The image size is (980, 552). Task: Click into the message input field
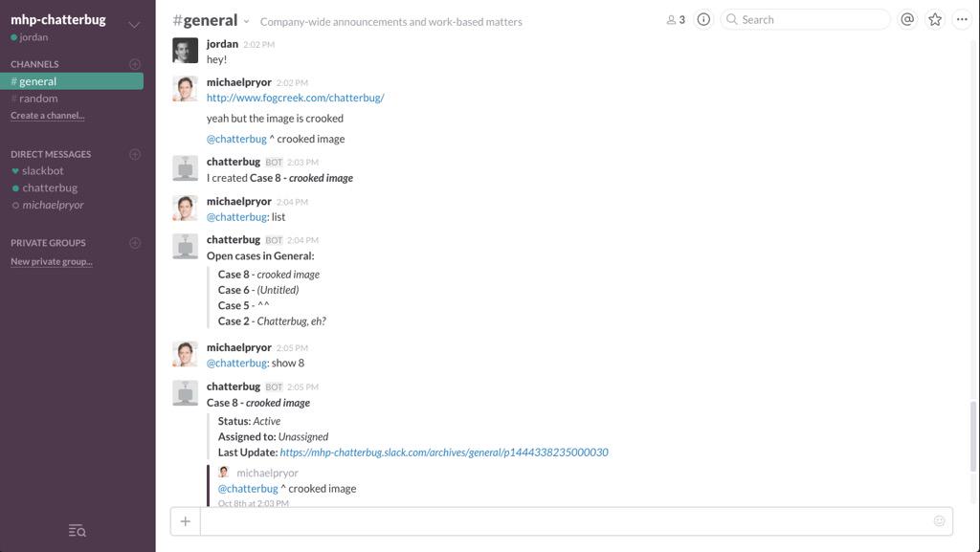[x=565, y=521]
